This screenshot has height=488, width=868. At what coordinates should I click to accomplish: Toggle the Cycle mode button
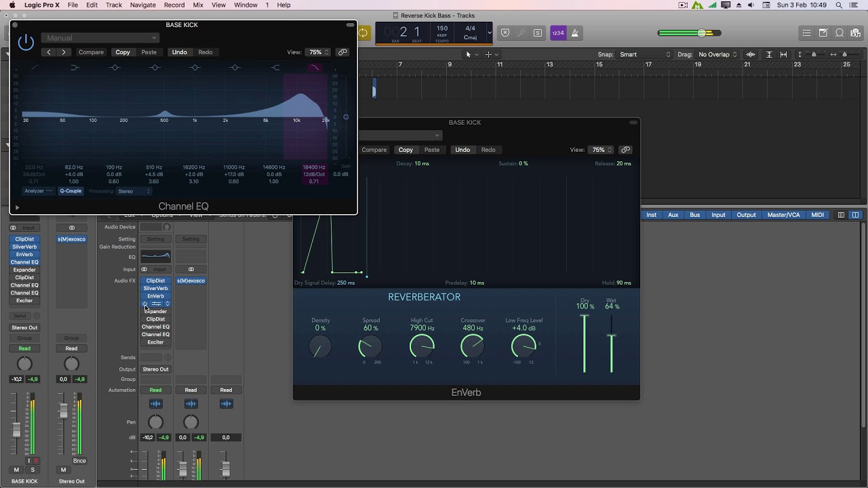pos(363,33)
